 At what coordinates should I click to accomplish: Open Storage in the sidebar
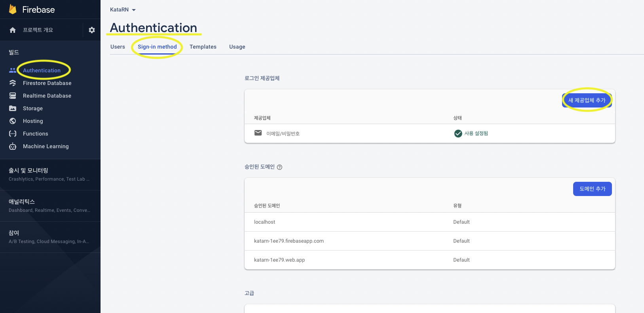[33, 108]
